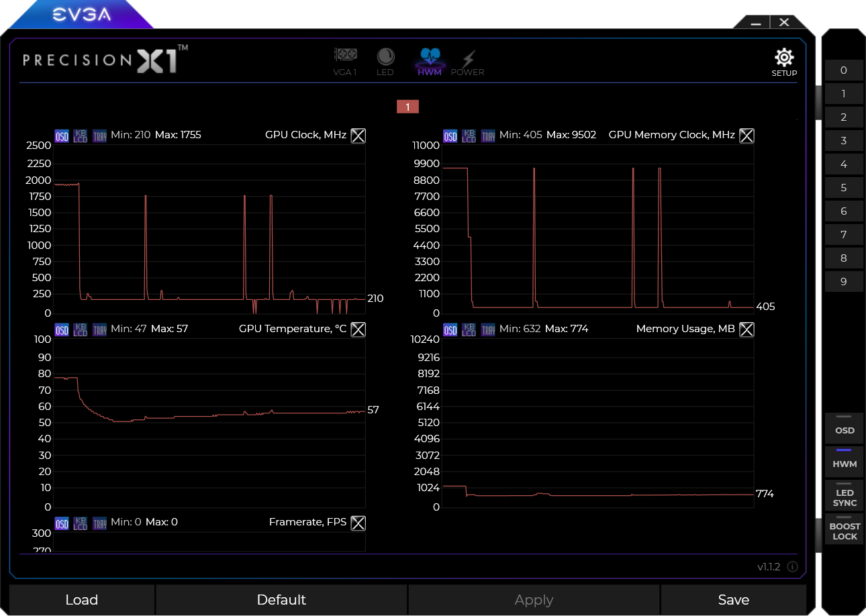866x616 pixels.
Task: Click the Precision X1 logo
Action: (x=105, y=59)
